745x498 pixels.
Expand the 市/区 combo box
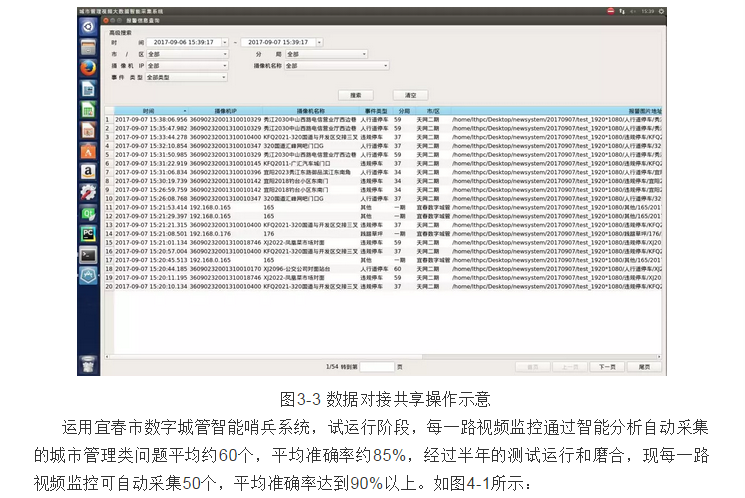(x=187, y=54)
